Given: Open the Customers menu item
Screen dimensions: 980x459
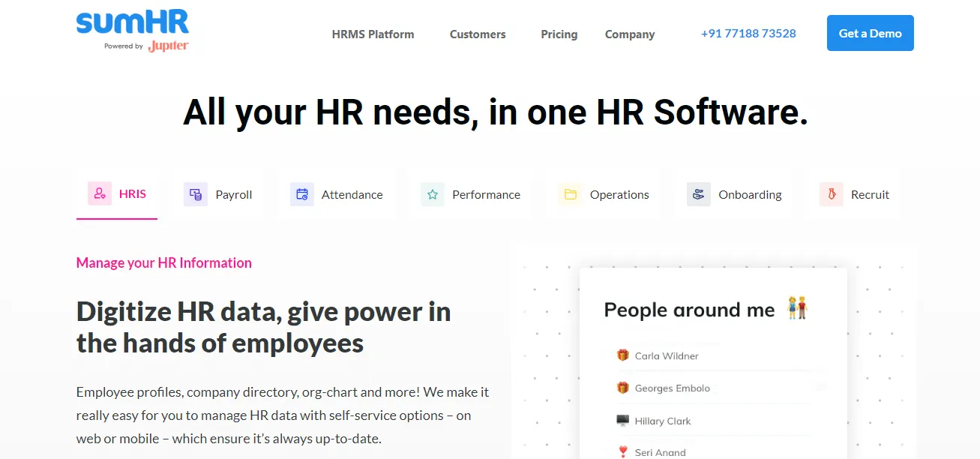Looking at the screenshot, I should click(478, 34).
